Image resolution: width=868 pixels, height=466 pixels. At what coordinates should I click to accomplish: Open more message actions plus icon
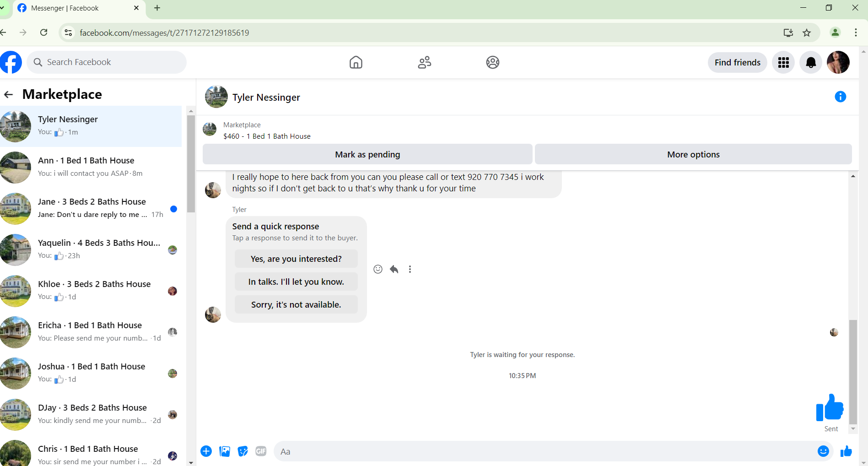pos(206,451)
